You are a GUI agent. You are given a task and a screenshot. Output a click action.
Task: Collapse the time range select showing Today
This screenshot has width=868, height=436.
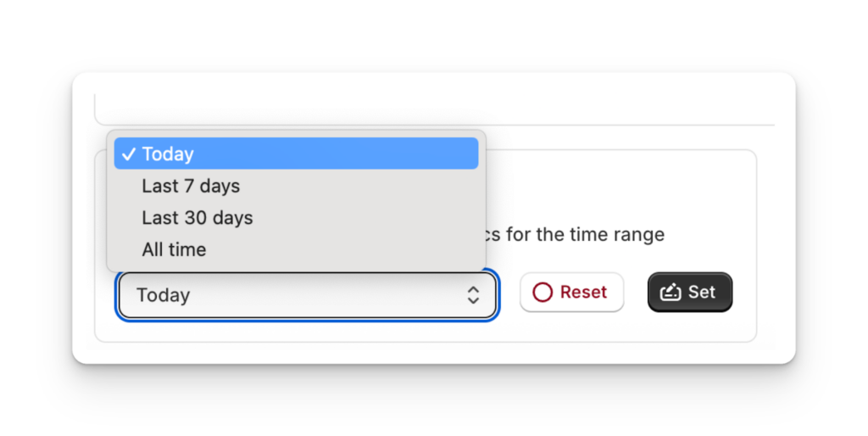307,295
